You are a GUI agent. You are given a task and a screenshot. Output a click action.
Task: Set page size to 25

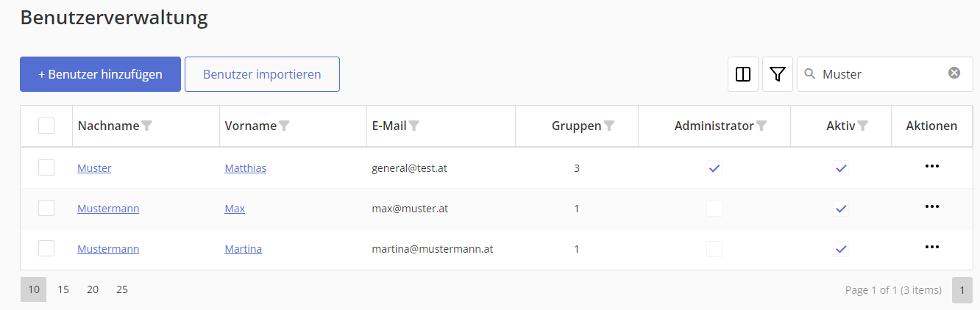click(x=122, y=289)
